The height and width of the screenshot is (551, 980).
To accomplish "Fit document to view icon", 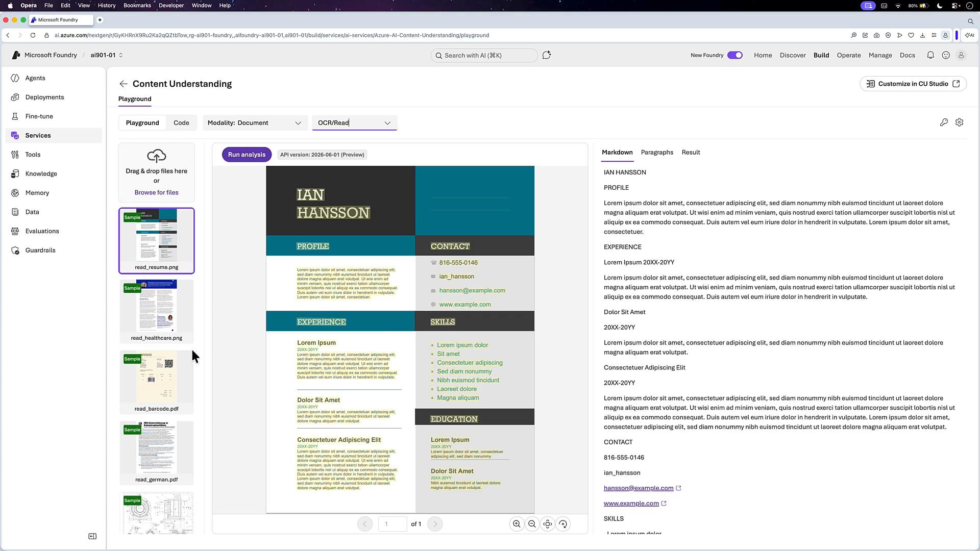I will (548, 524).
